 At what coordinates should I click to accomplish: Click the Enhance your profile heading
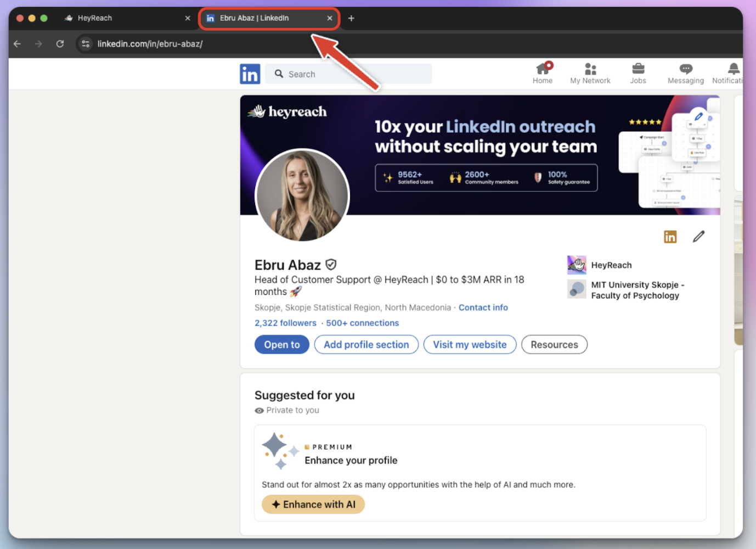click(x=351, y=460)
